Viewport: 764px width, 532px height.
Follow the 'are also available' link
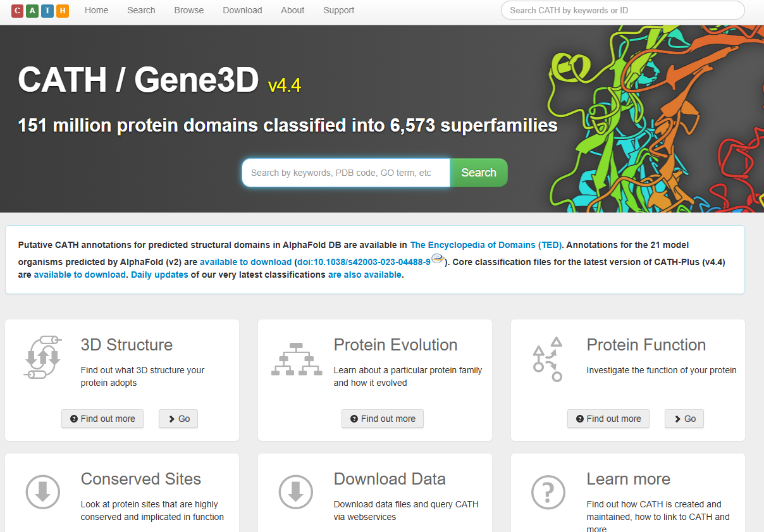[364, 275]
